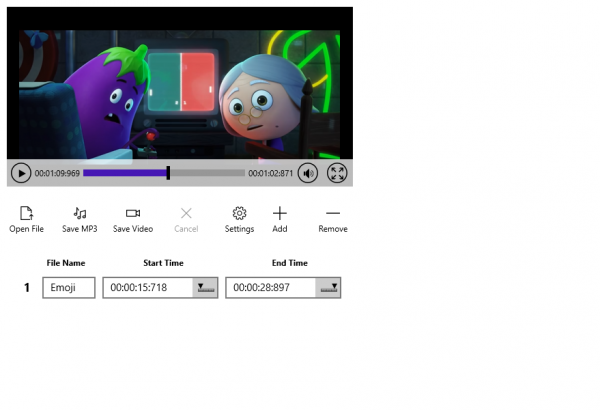The width and height of the screenshot is (600, 410).
Task: Open the Settings gear
Action: (x=240, y=220)
